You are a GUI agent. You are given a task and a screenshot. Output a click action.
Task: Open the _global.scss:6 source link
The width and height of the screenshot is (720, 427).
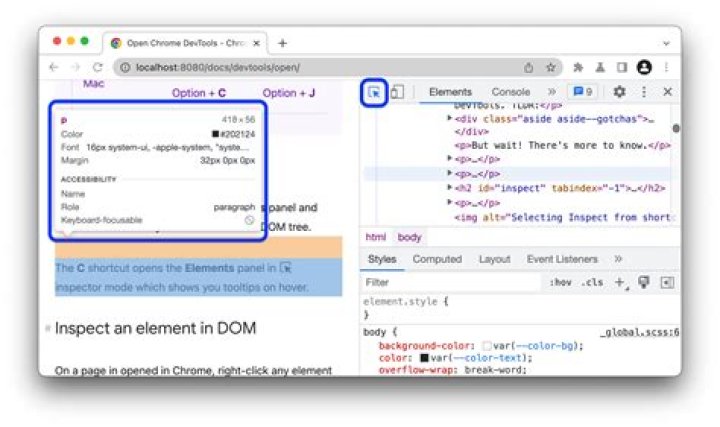click(x=640, y=332)
